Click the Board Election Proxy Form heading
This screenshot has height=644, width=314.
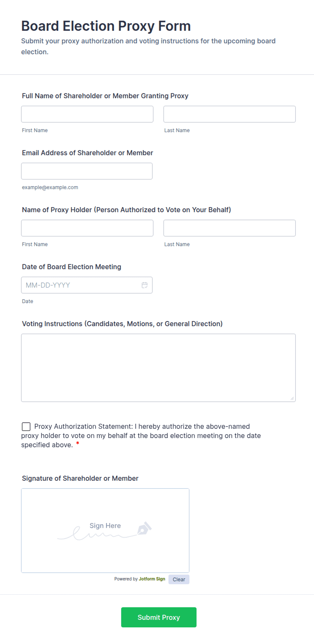[x=106, y=26]
